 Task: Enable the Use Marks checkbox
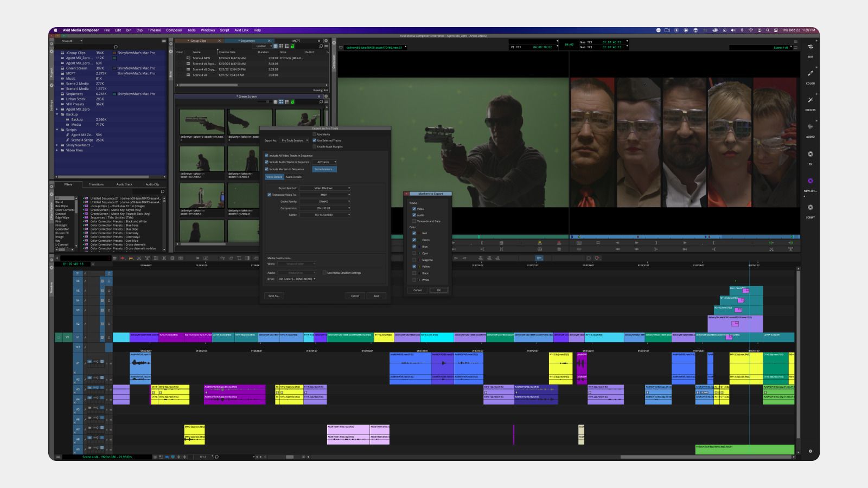click(314, 134)
